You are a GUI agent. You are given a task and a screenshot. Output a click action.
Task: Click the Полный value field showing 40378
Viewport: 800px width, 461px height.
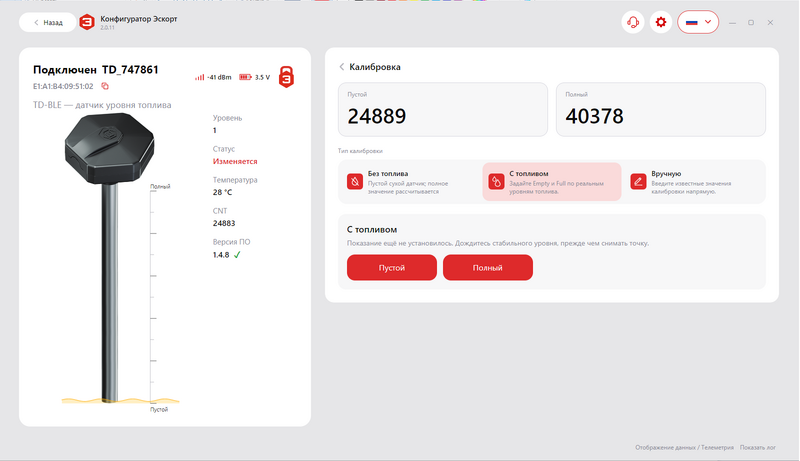click(x=661, y=110)
